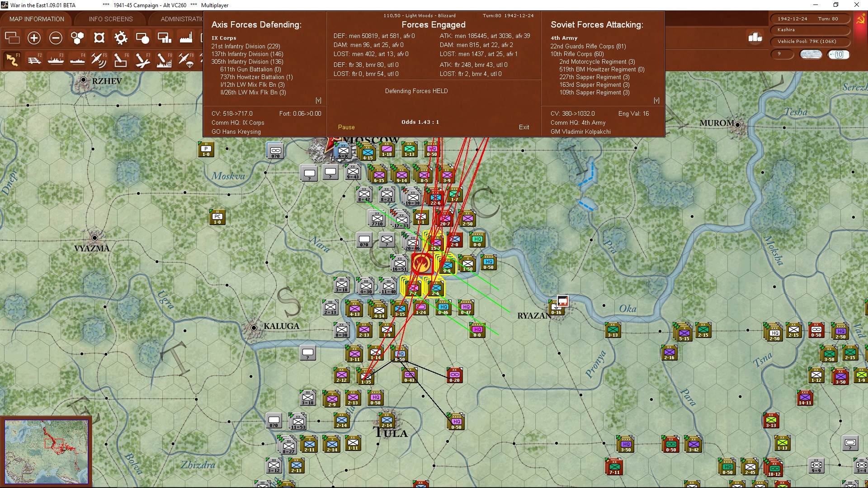Open the statistics bar chart icon near the flag
This screenshot has width=868, height=488.
(x=755, y=38)
